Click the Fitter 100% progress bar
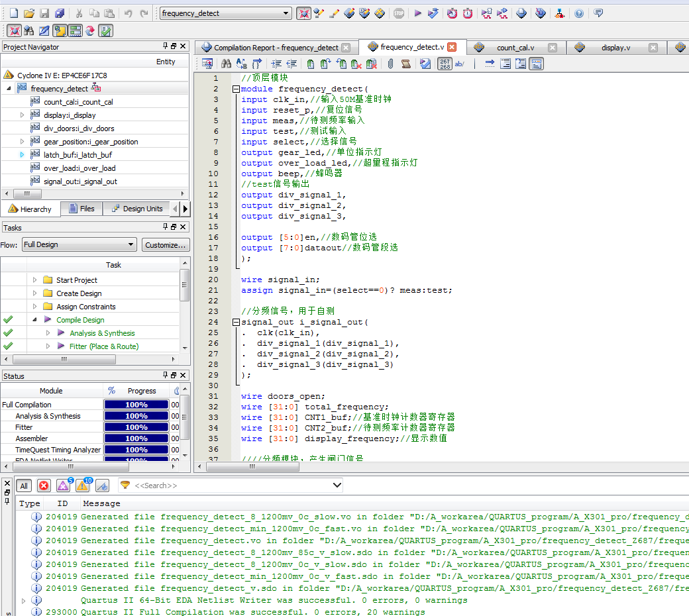The height and width of the screenshot is (616, 689). [x=136, y=427]
